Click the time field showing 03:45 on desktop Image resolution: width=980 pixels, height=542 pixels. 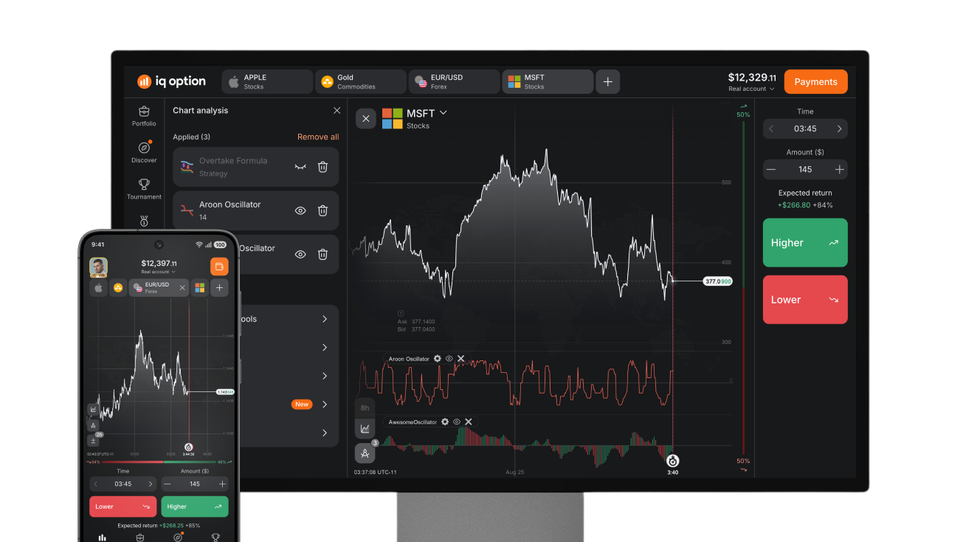point(805,128)
